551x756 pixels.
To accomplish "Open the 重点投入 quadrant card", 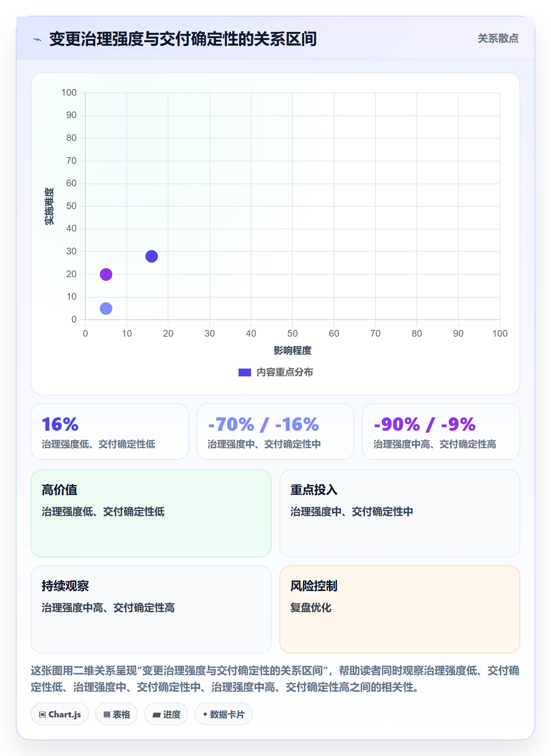I will [400, 513].
